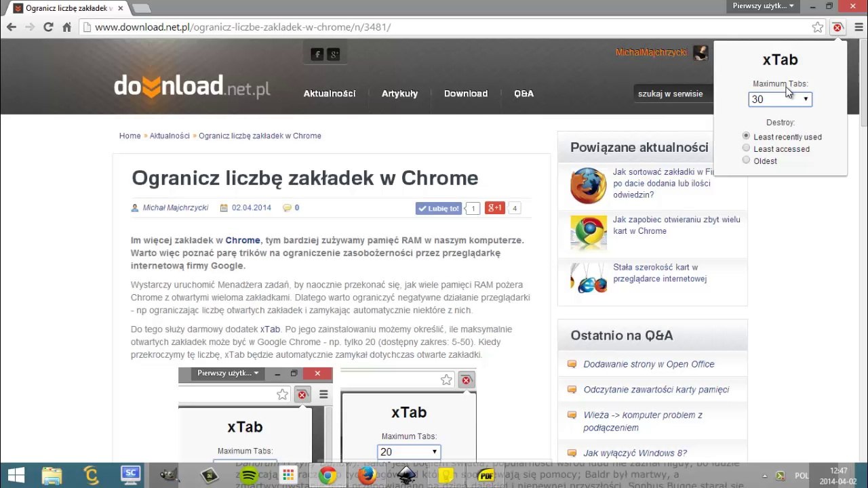Image resolution: width=868 pixels, height=488 pixels.
Task: Click the comments count link next to date
Action: pos(296,208)
